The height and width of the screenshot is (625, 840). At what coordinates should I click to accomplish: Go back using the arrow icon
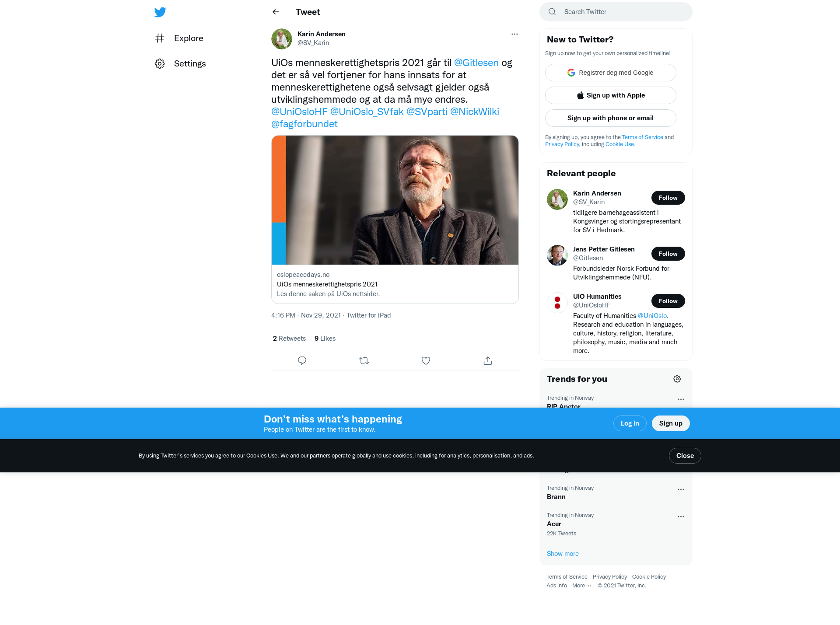point(276,12)
